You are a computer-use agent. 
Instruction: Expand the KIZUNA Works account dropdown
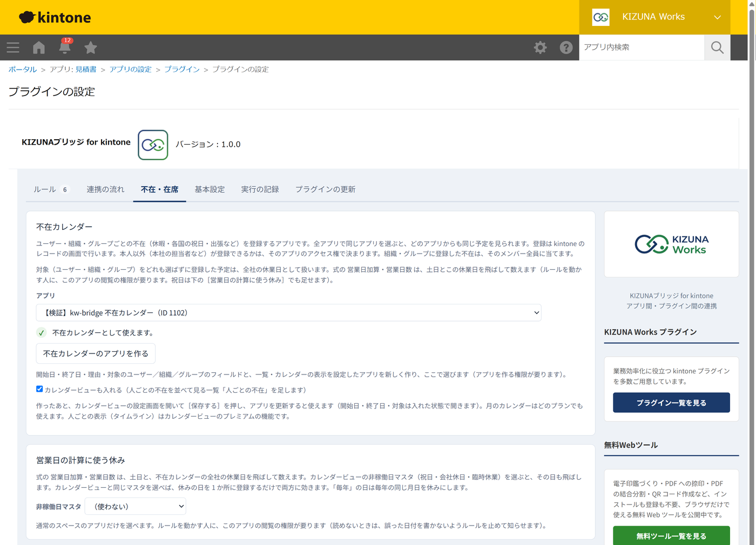pos(717,17)
